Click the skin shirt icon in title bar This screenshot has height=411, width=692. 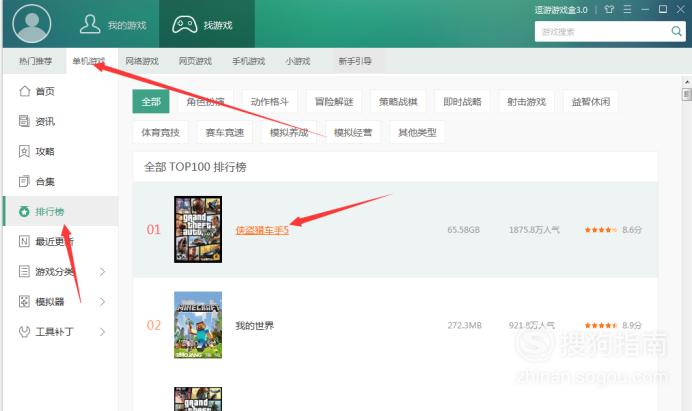pyautogui.click(x=609, y=9)
